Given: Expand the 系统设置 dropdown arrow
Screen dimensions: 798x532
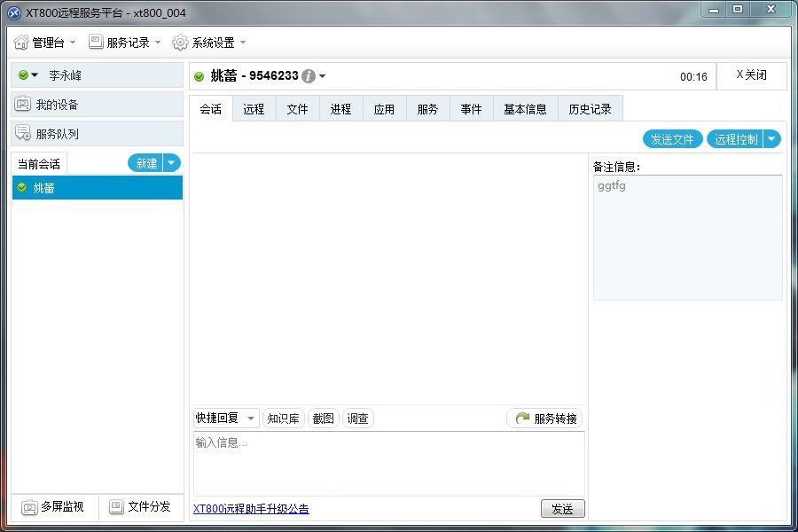Looking at the screenshot, I should pyautogui.click(x=243, y=43).
